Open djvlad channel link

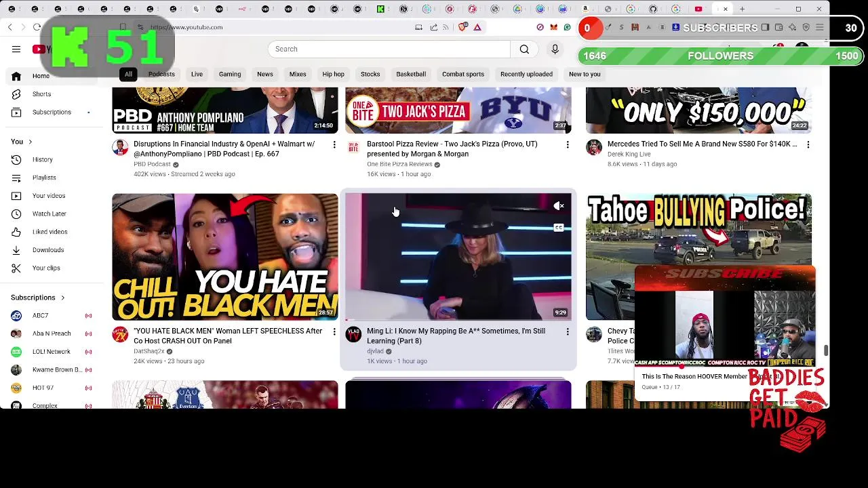coord(375,351)
